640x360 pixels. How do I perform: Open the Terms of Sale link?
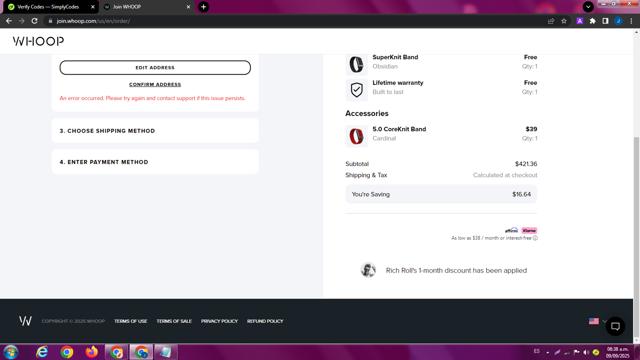click(x=174, y=321)
